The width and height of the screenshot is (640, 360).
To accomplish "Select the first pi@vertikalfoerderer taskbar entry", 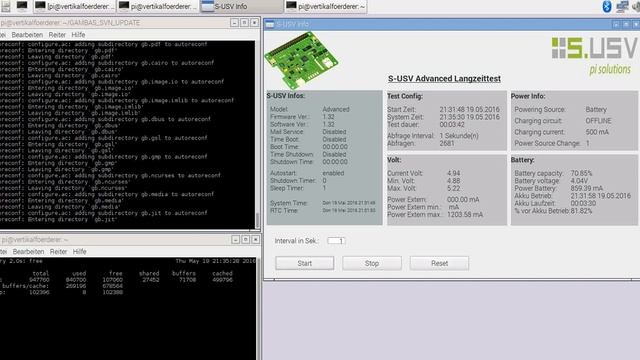I will pos(74,6).
